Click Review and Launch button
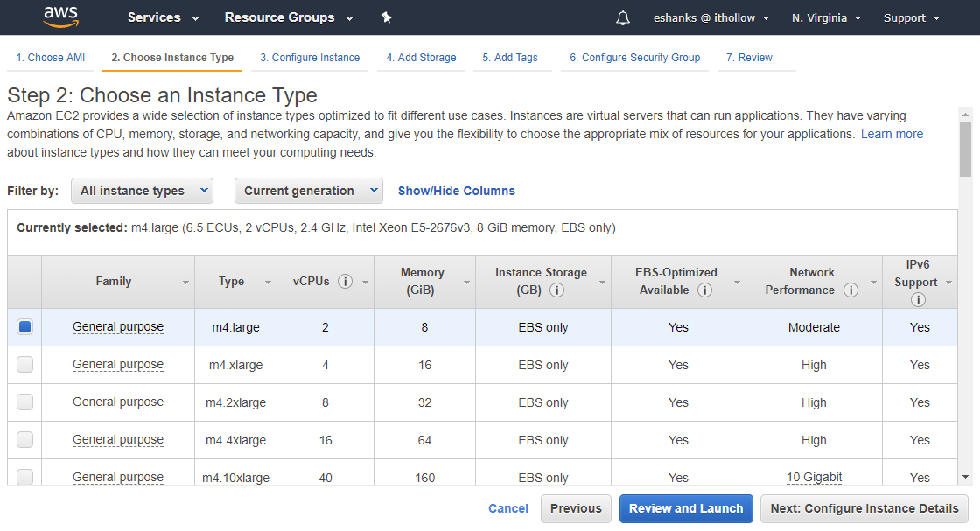 coord(686,508)
